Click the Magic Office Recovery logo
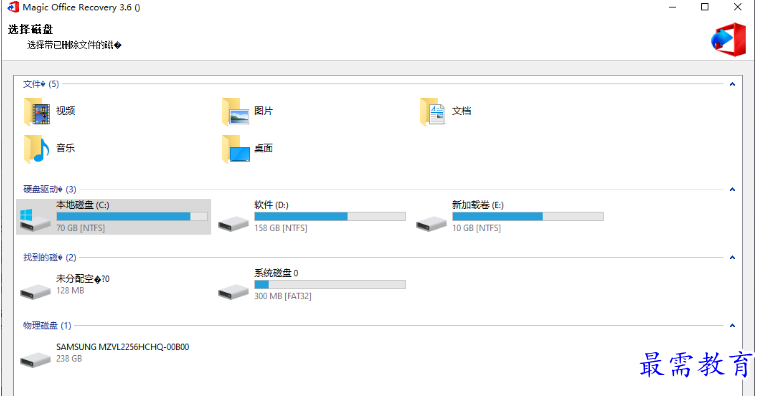The height and width of the screenshot is (396, 761). click(729, 39)
